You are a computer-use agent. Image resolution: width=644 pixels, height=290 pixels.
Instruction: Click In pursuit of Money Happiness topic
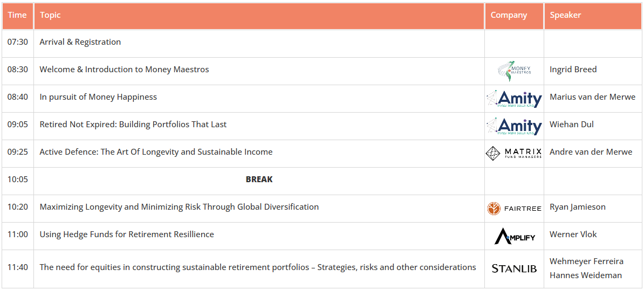(98, 97)
